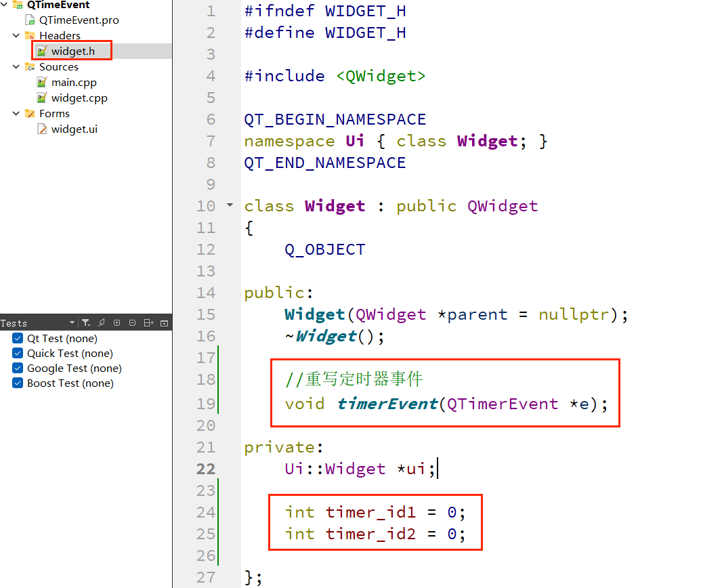Screen dimensions: 724x588
Task: Toggle the Quick Test checkbox
Action: coord(18,354)
